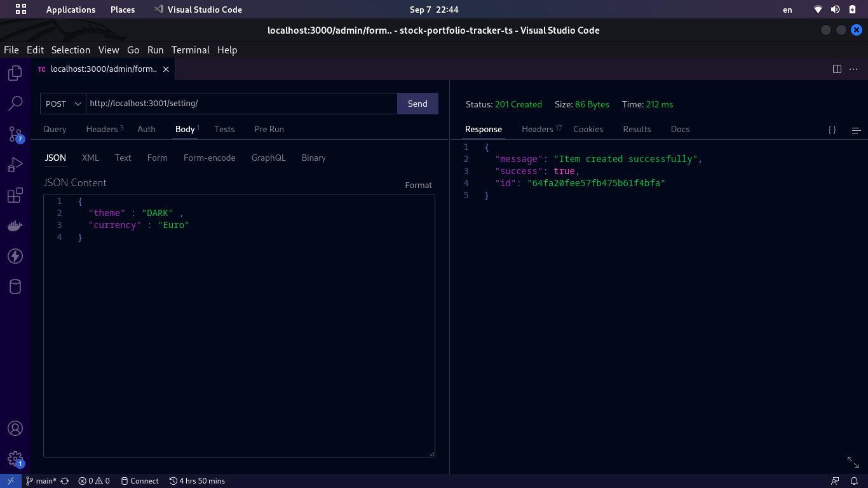
Task: Open the Edit menu
Action: (35, 50)
